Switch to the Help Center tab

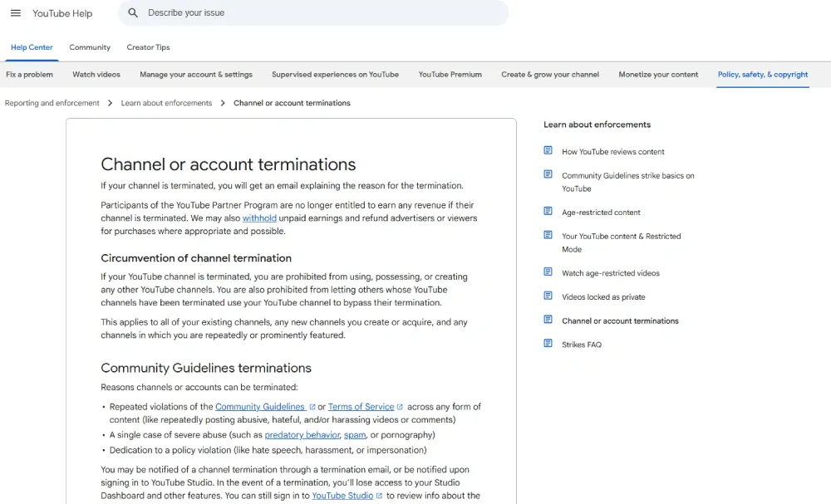tap(32, 47)
